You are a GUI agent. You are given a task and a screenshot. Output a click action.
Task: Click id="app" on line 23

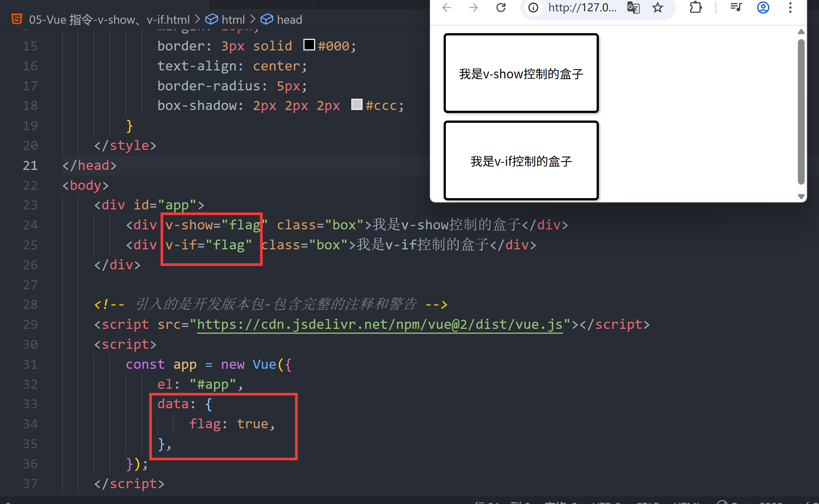pos(165,205)
